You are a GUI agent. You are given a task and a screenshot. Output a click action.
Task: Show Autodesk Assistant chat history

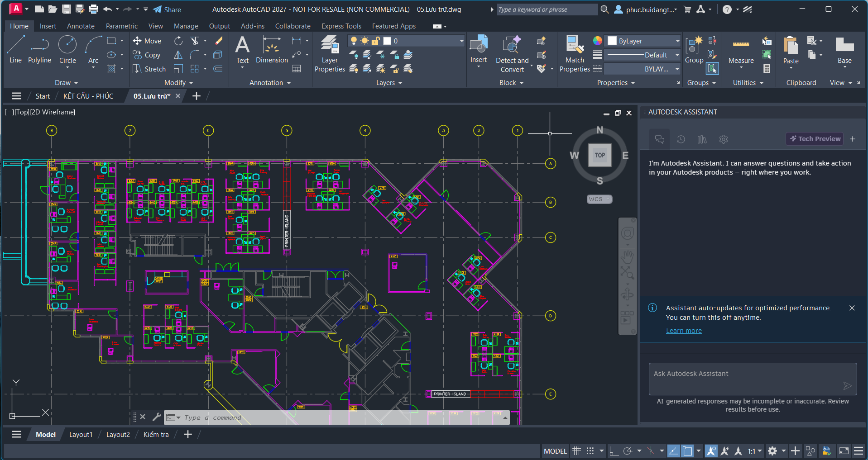pos(681,139)
